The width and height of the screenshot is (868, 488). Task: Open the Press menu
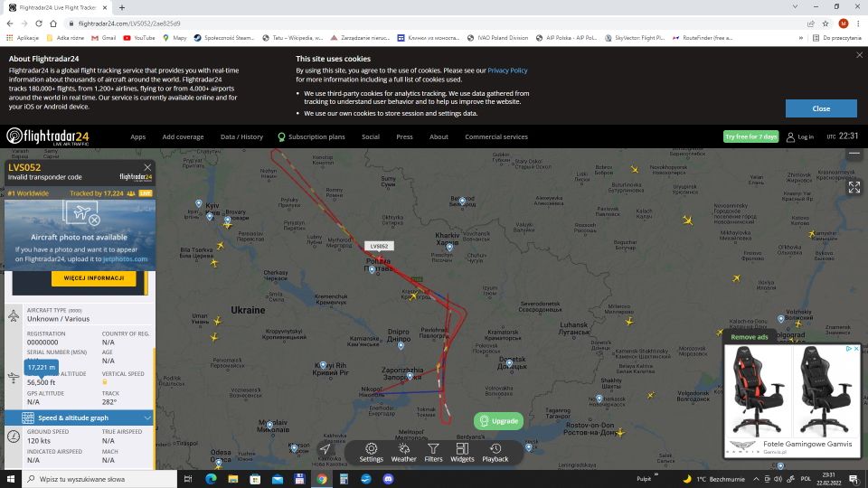pos(404,136)
